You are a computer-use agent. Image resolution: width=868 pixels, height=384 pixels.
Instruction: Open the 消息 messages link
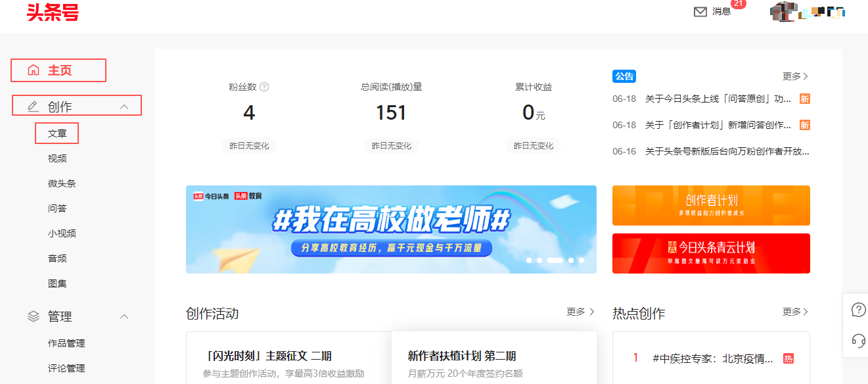pos(721,11)
